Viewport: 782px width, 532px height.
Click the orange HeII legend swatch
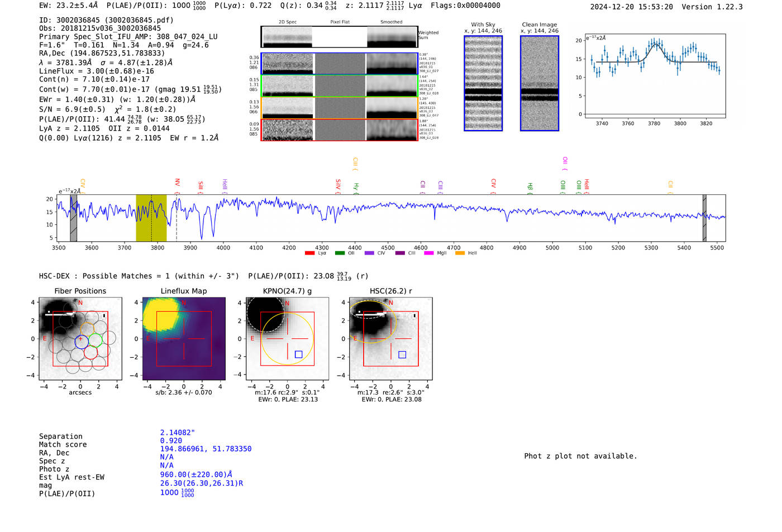[x=460, y=253]
